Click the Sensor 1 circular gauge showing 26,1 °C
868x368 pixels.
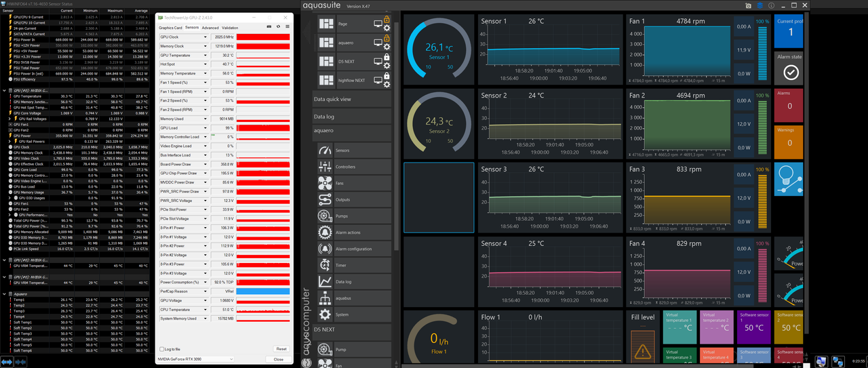pyautogui.click(x=439, y=48)
